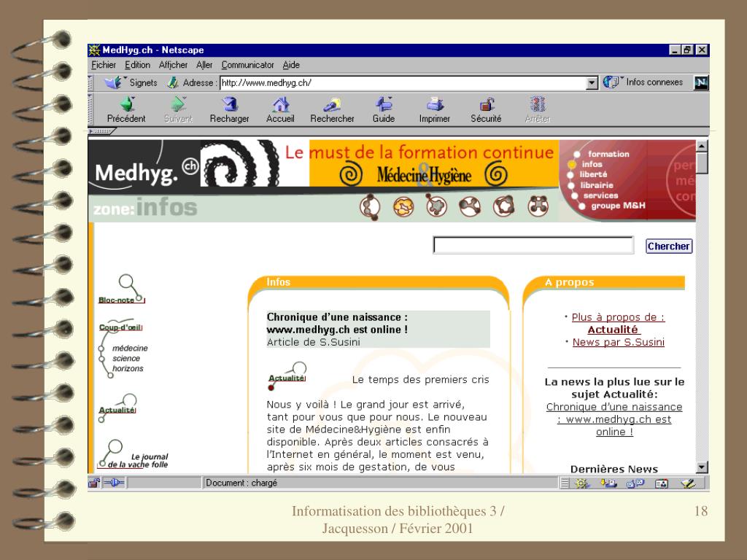Click the Médecine & Hygiène banner
747x560 pixels.
point(423,175)
